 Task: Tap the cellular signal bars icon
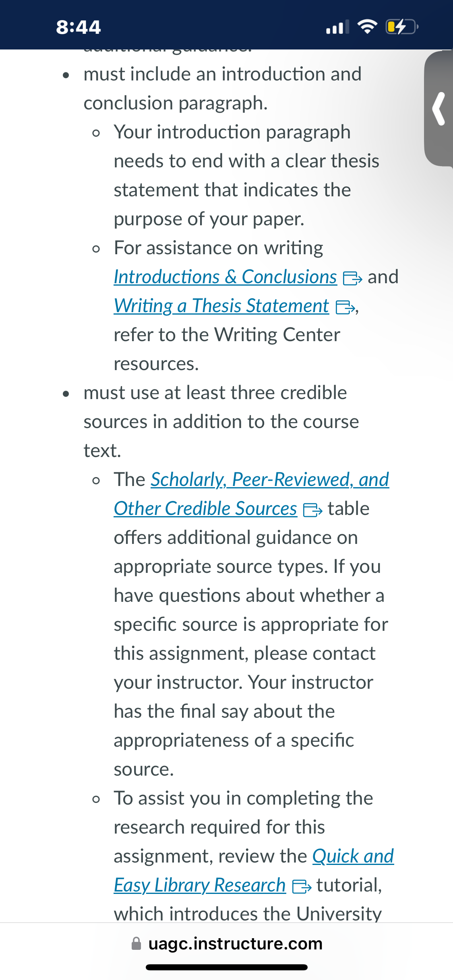pyautogui.click(x=337, y=27)
